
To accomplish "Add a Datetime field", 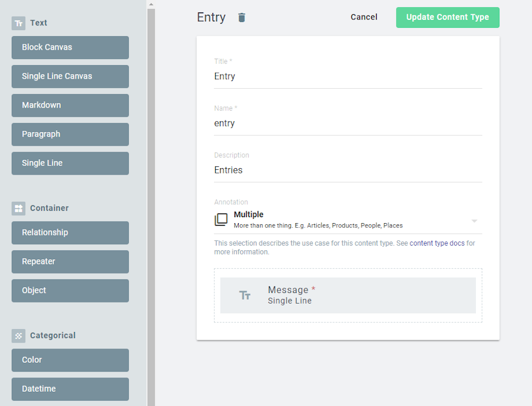I will [70, 389].
